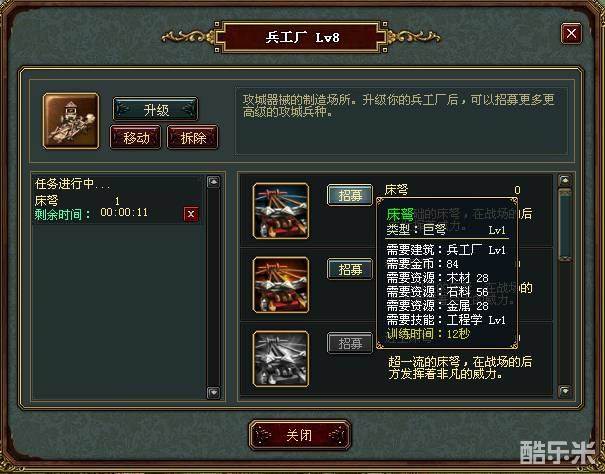Select the first 床弩 unit icon
Viewport: 605px width, 474px height.
[x=281, y=211]
